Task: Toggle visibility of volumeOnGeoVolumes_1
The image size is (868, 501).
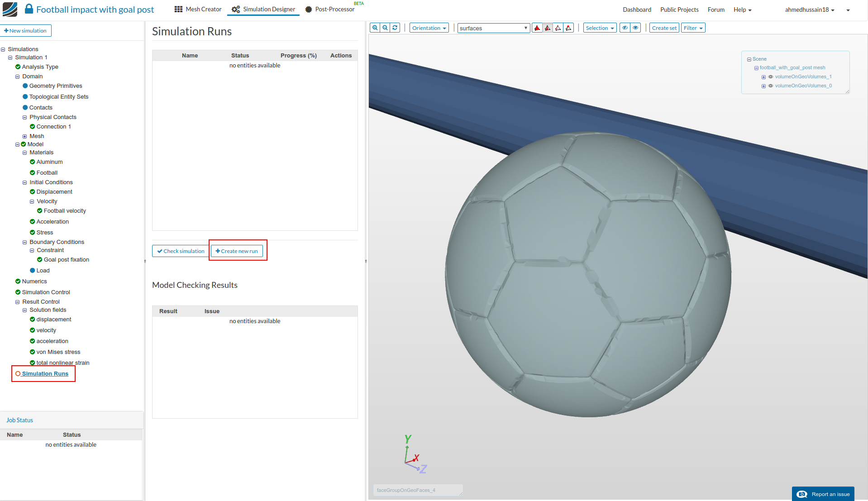Action: click(x=771, y=77)
